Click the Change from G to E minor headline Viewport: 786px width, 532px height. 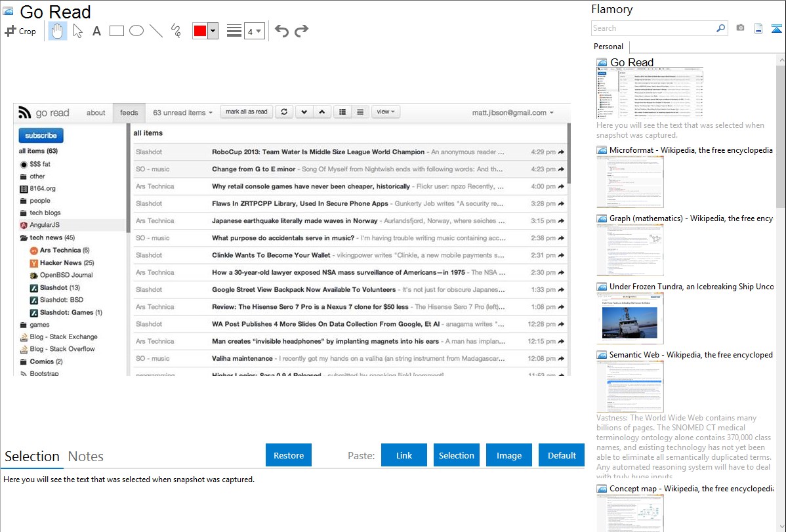[x=254, y=169]
